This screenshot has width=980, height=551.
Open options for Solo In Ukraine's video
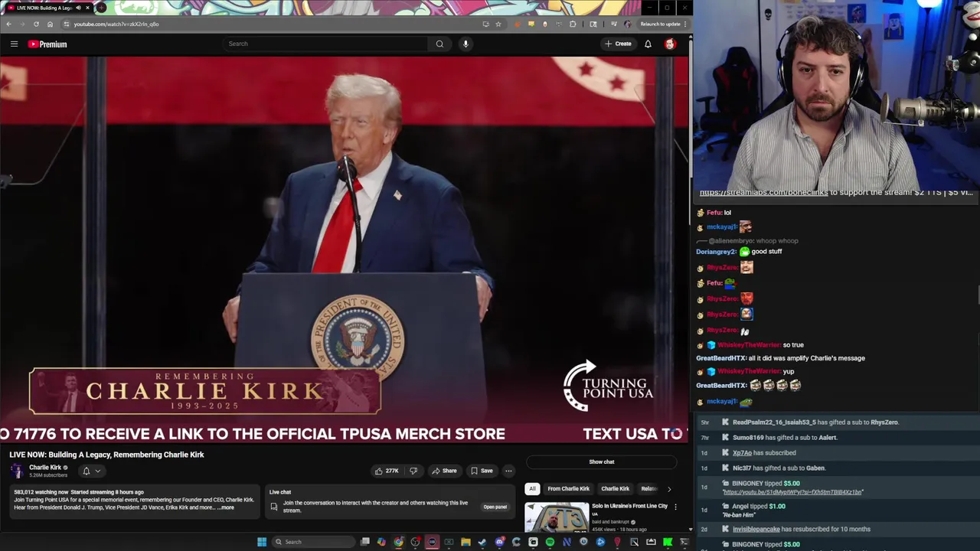pos(675,507)
